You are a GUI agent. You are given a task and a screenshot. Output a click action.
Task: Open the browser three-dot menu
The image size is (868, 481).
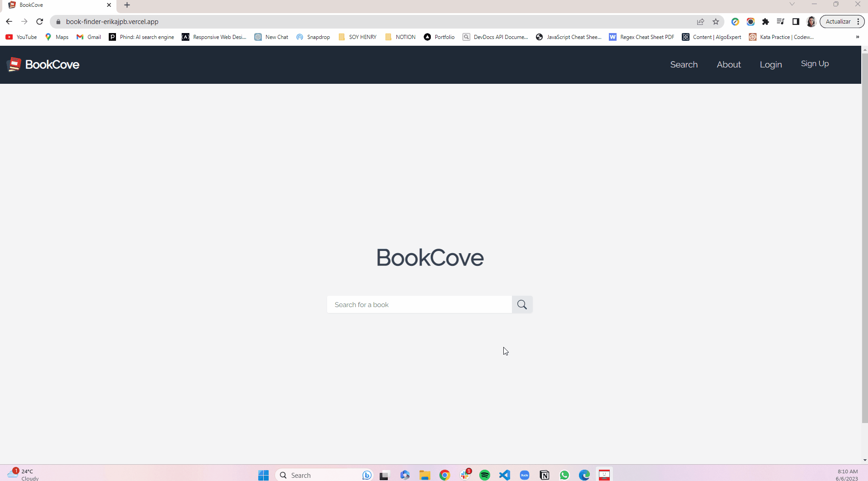(858, 21)
